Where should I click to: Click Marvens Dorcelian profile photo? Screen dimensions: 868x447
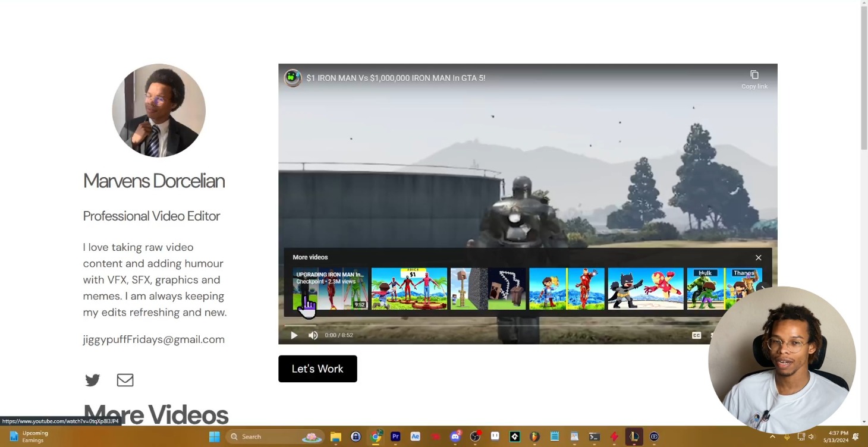click(159, 111)
